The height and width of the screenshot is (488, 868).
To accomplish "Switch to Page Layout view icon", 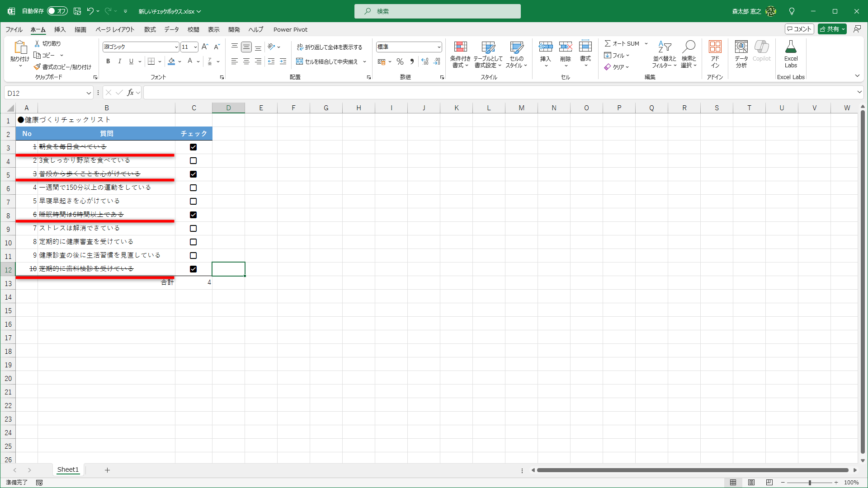I will (x=751, y=483).
